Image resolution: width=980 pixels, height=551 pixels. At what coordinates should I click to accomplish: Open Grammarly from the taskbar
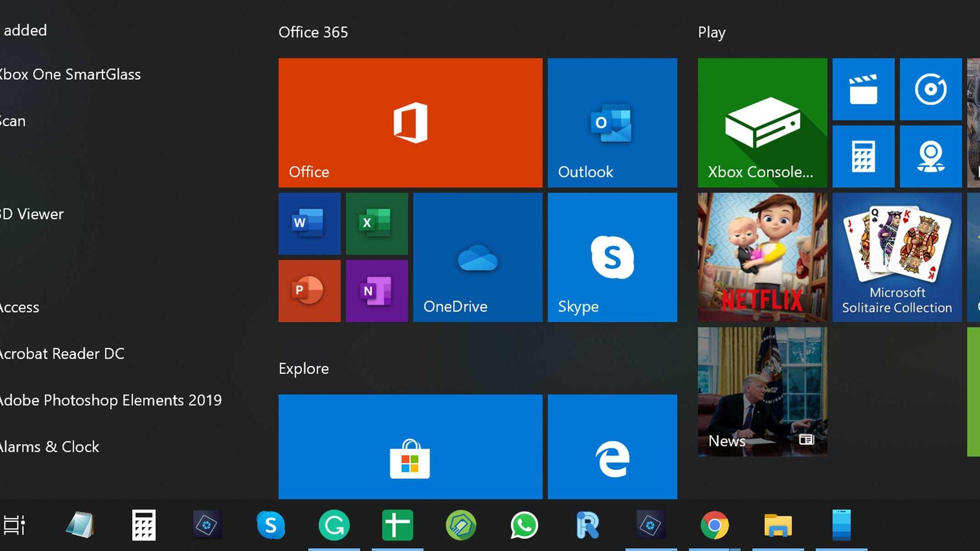point(334,525)
